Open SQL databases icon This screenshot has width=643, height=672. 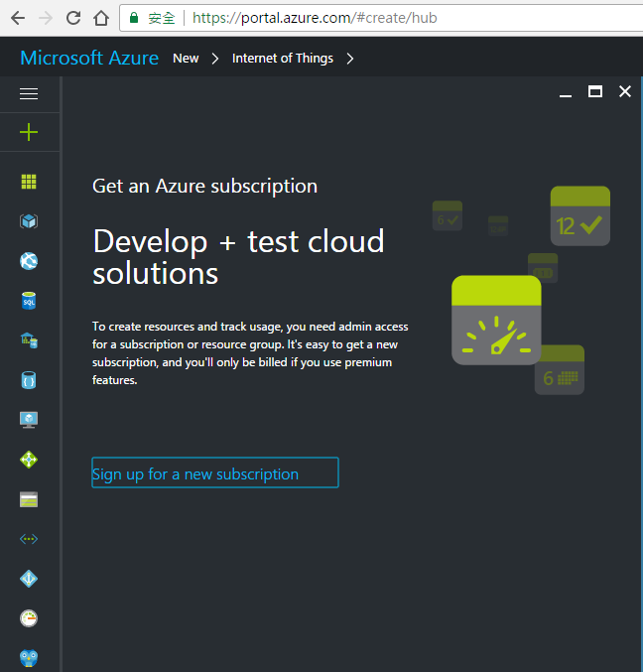coord(29,301)
